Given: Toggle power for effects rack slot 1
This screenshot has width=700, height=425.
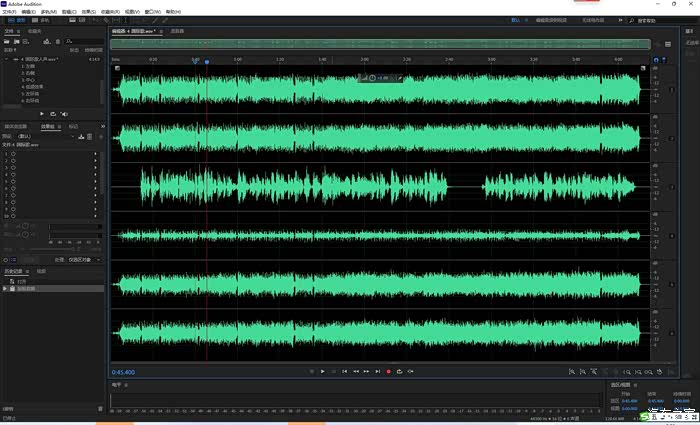Looking at the screenshot, I should (13, 154).
